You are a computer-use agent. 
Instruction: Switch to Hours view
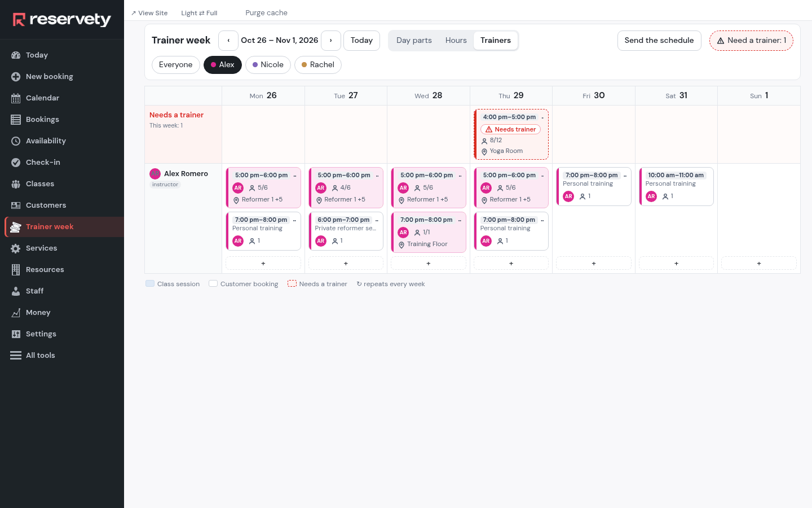[x=456, y=41]
